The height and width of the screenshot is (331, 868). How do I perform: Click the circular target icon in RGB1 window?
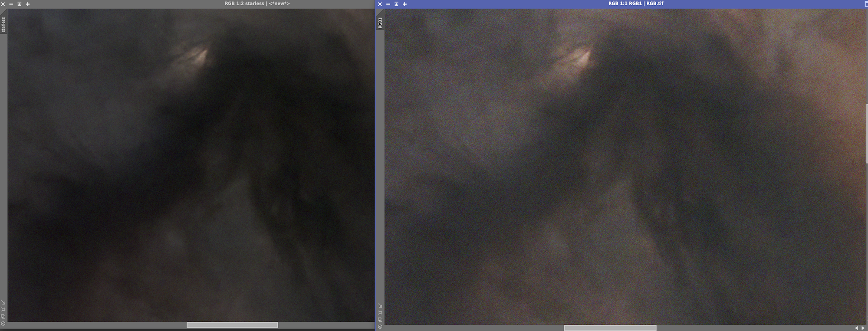click(x=380, y=327)
